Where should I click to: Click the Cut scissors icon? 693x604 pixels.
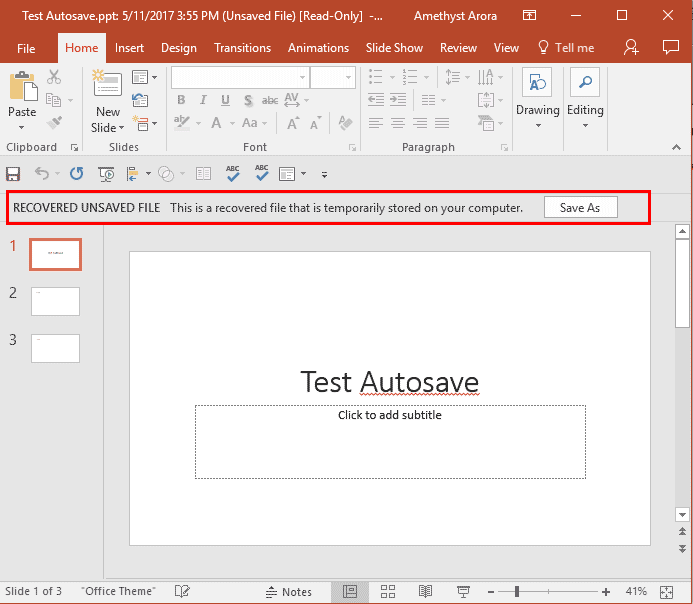coord(54,77)
